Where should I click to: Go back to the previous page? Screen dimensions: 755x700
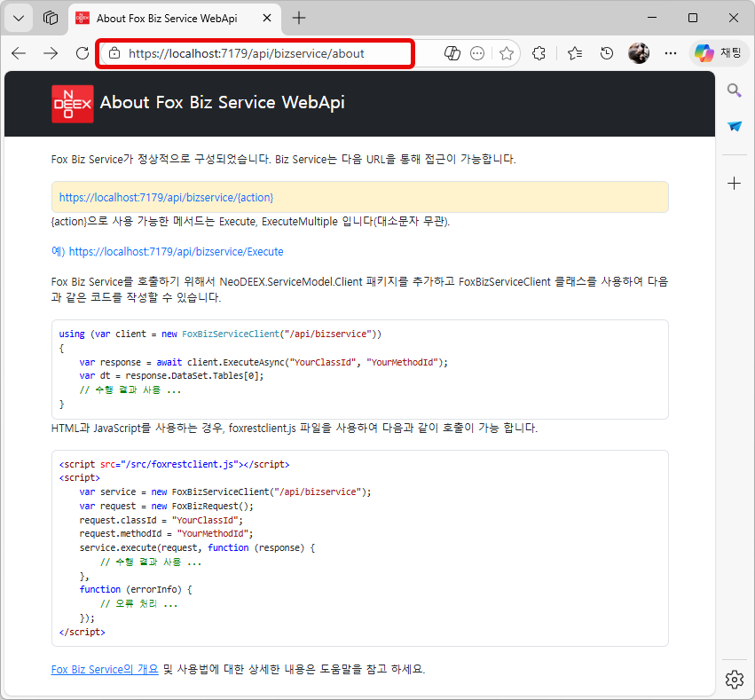click(19, 53)
